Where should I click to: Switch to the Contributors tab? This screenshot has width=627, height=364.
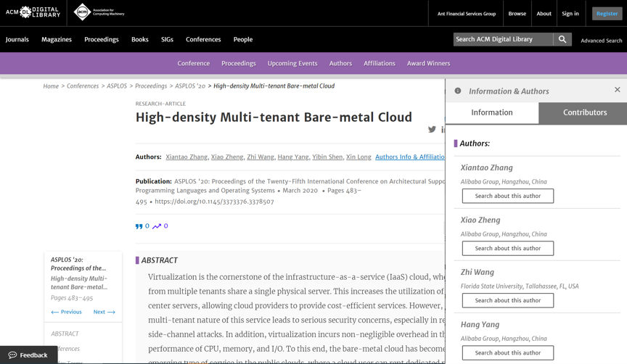[x=584, y=112]
